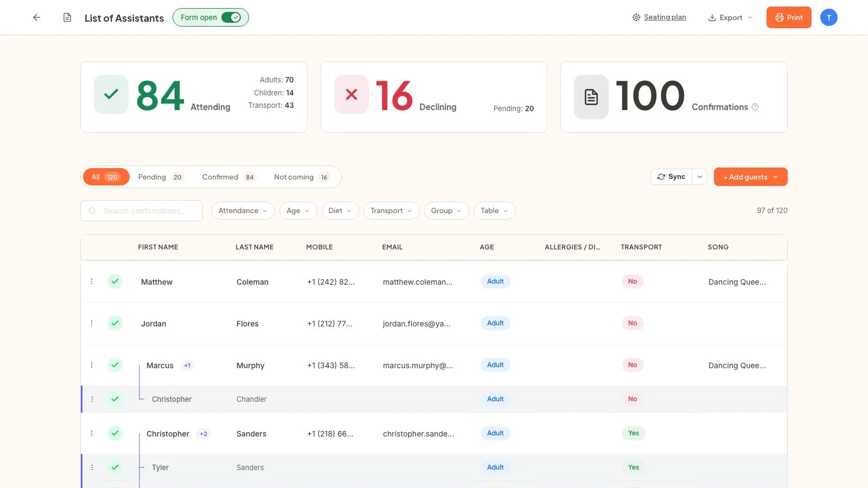The image size is (868, 488).
Task: Open the Export dropdown
Action: tap(730, 17)
